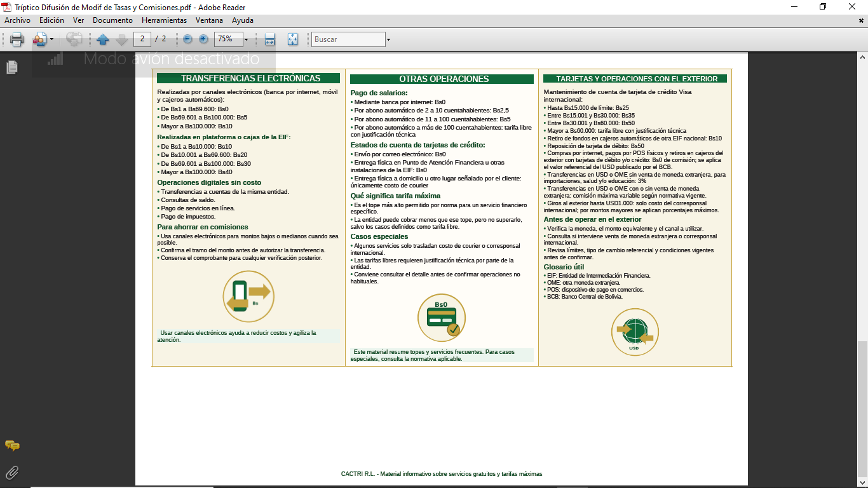This screenshot has height=488, width=868.
Task: Open the collaborate icon dropdown arrow
Action: coord(51,39)
